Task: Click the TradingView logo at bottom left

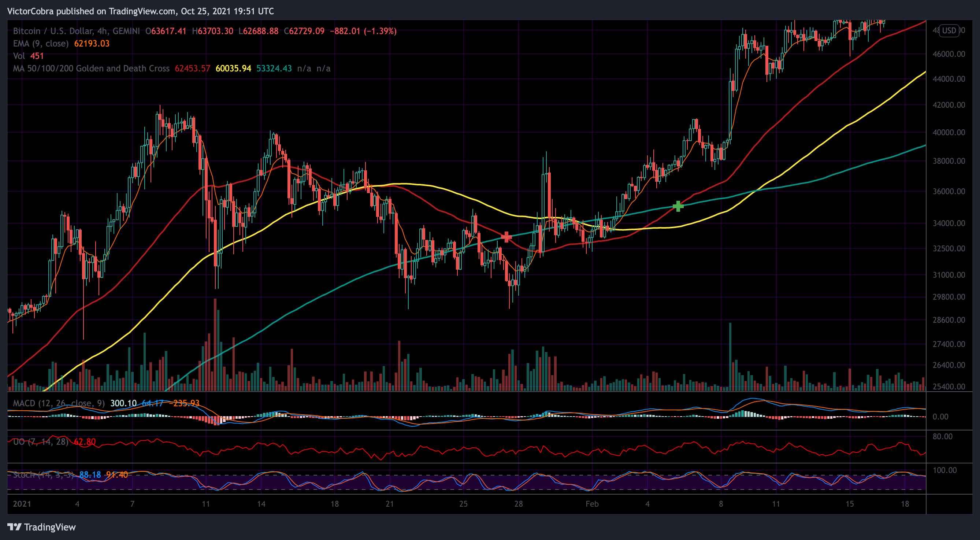Action: pyautogui.click(x=41, y=527)
